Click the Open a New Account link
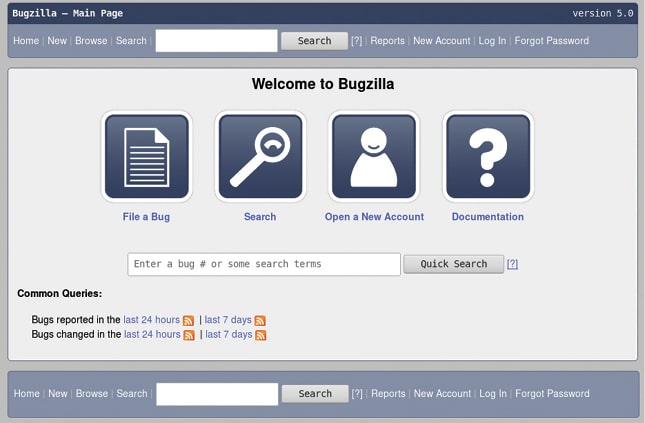Image resolution: width=645 pixels, height=423 pixels. point(374,217)
